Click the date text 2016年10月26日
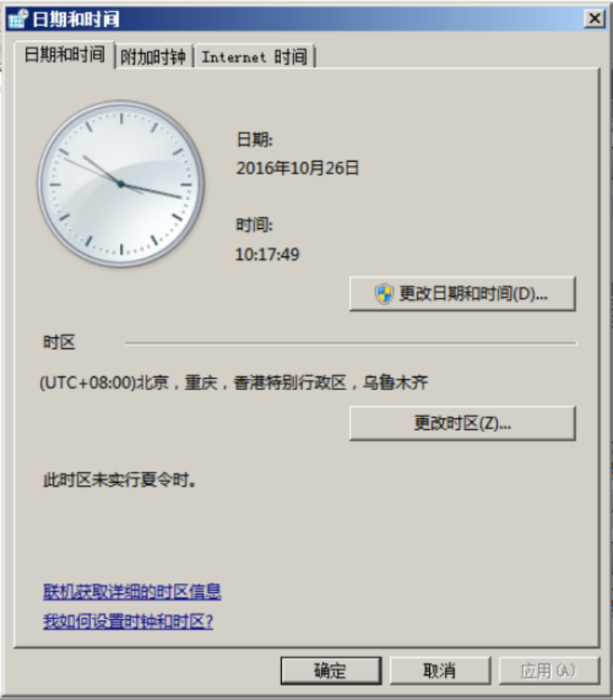 [x=297, y=169]
